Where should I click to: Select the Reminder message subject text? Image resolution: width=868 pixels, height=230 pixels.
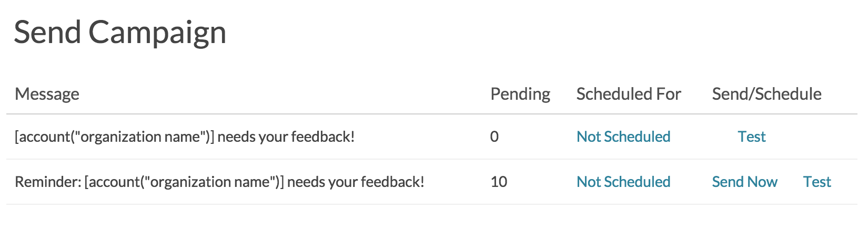[x=219, y=182]
